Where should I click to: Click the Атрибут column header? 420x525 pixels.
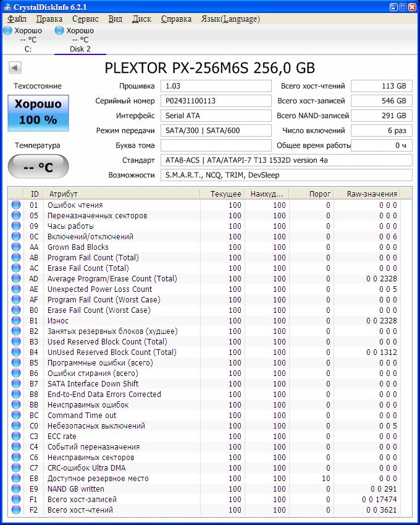[122, 194]
